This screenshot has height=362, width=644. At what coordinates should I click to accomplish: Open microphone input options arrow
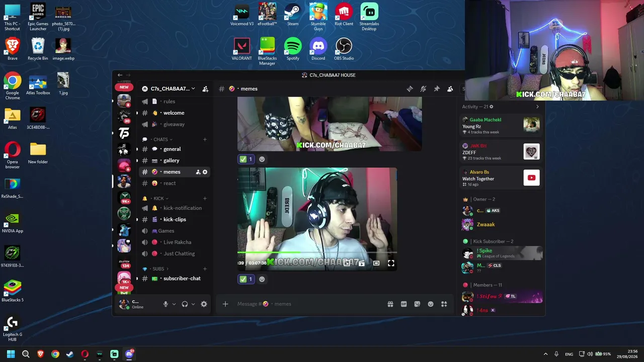point(174,304)
